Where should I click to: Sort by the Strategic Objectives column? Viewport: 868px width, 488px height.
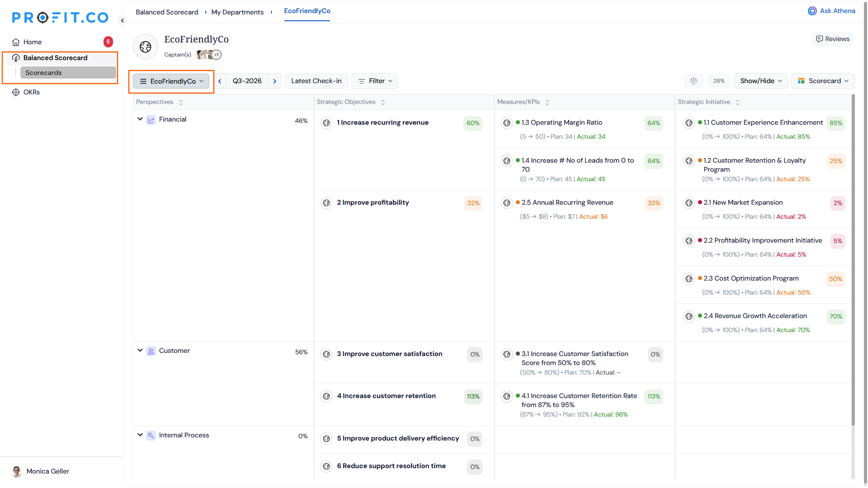(x=383, y=103)
